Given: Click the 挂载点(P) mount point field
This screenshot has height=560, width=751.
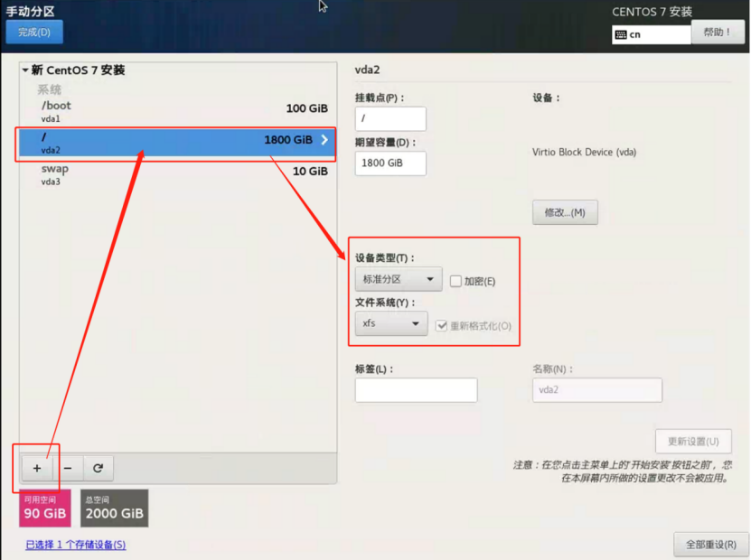Looking at the screenshot, I should pyautogui.click(x=390, y=118).
